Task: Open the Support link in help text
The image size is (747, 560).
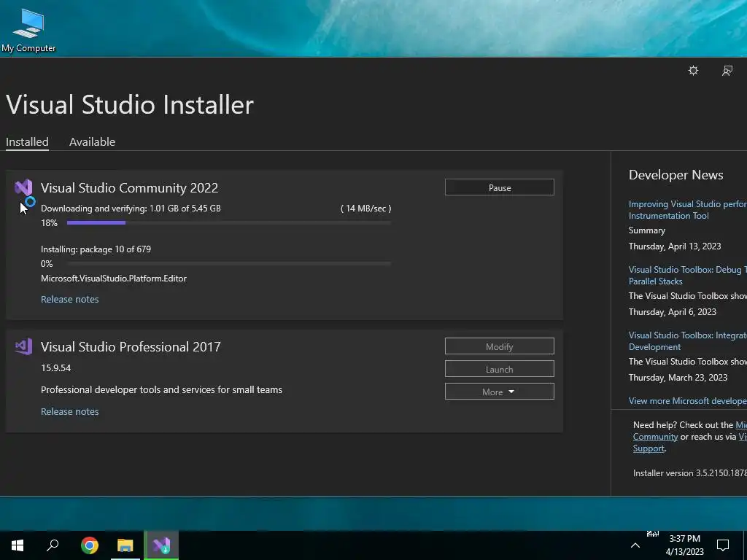Action: pos(649,448)
